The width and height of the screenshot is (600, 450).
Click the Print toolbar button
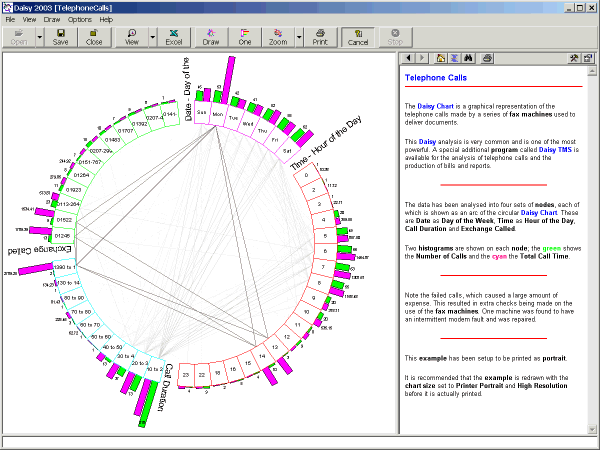pos(319,37)
